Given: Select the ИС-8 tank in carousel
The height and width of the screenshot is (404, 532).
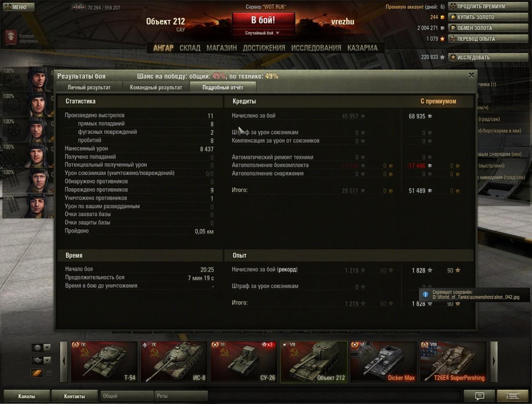Looking at the screenshot, I should click(174, 361).
